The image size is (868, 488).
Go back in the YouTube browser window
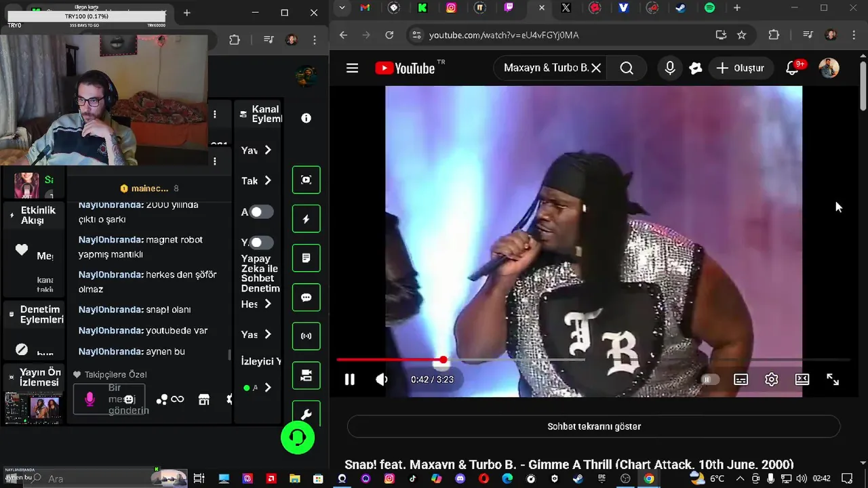coord(343,35)
